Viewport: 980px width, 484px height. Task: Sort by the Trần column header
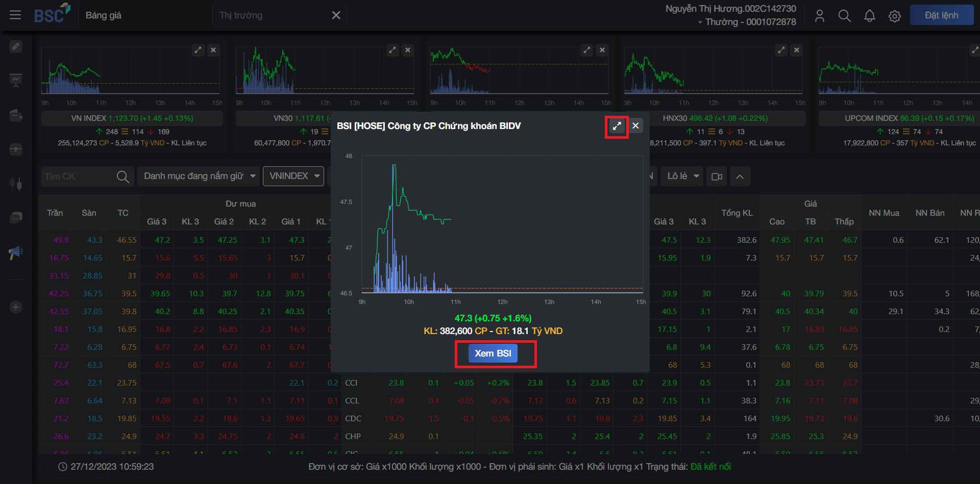(55, 213)
